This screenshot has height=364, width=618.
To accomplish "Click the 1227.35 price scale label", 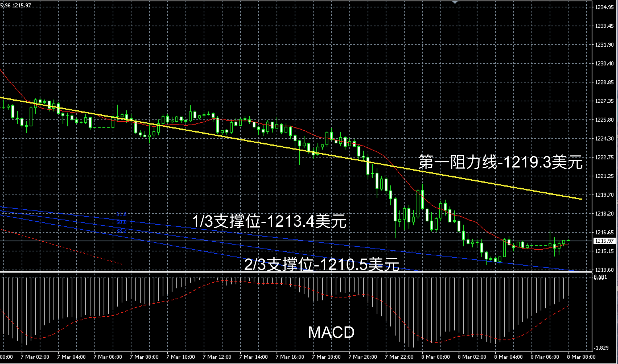I will tap(604, 101).
